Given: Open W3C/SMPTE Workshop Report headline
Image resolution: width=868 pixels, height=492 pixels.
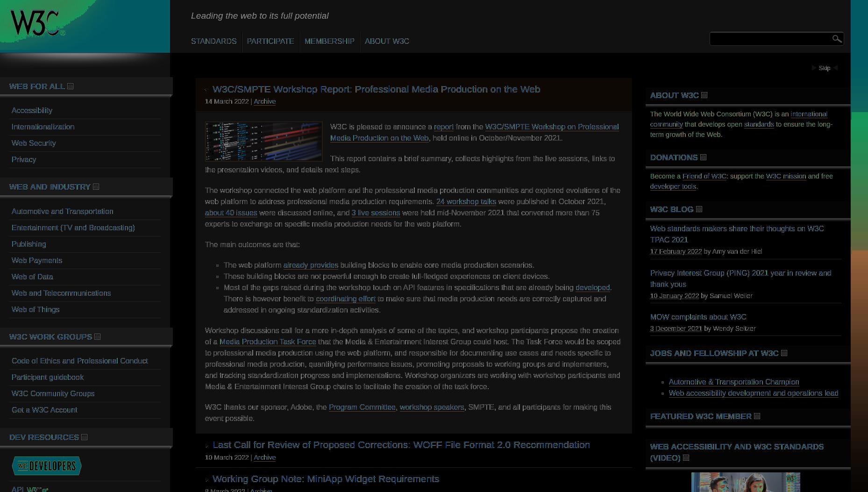Looking at the screenshot, I should 376,89.
